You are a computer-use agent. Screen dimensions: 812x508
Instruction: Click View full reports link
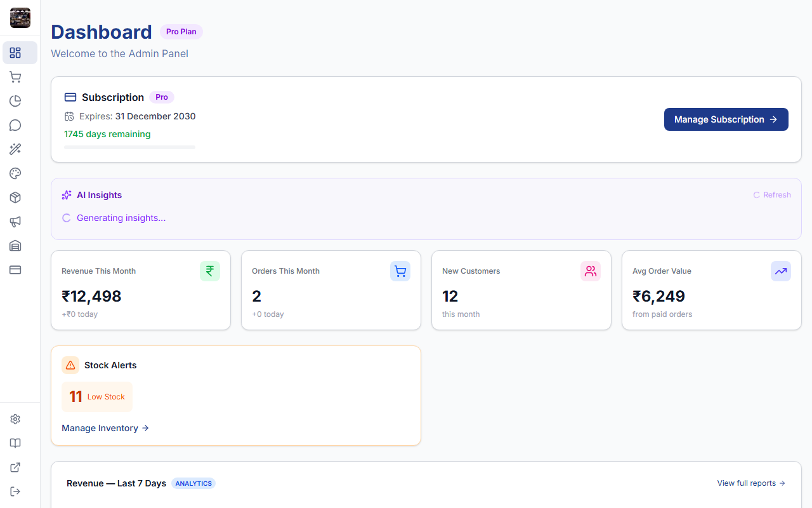tap(751, 483)
